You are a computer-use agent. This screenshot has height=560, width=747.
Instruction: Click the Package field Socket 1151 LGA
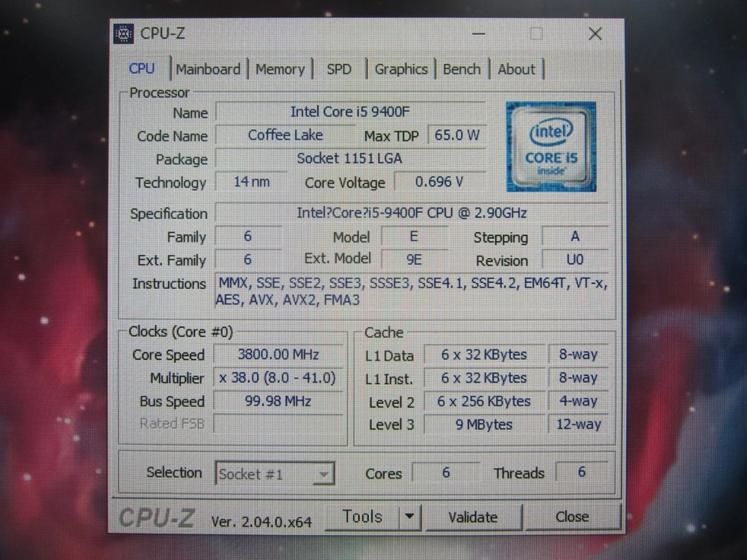[x=350, y=158]
